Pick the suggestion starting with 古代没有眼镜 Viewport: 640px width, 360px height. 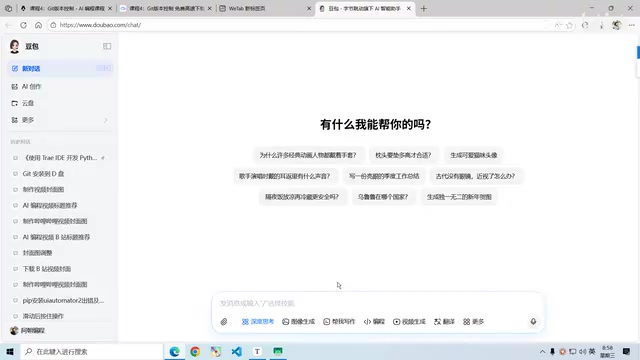tap(476, 176)
